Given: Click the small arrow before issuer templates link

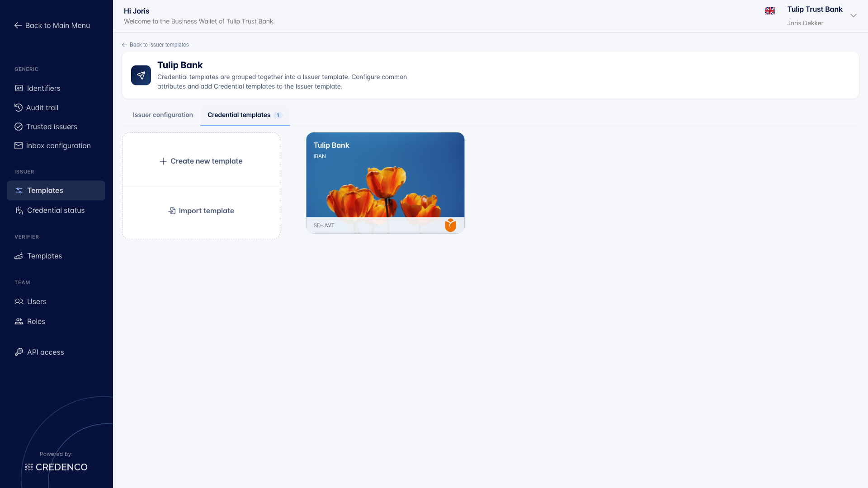Looking at the screenshot, I should point(124,45).
